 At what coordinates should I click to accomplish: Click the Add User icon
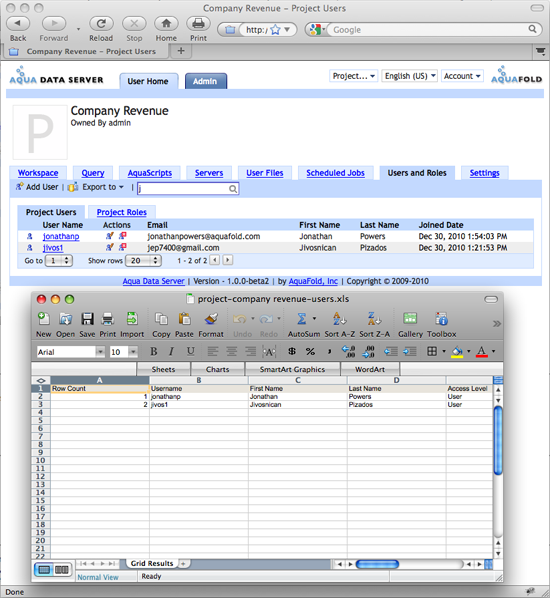click(19, 187)
